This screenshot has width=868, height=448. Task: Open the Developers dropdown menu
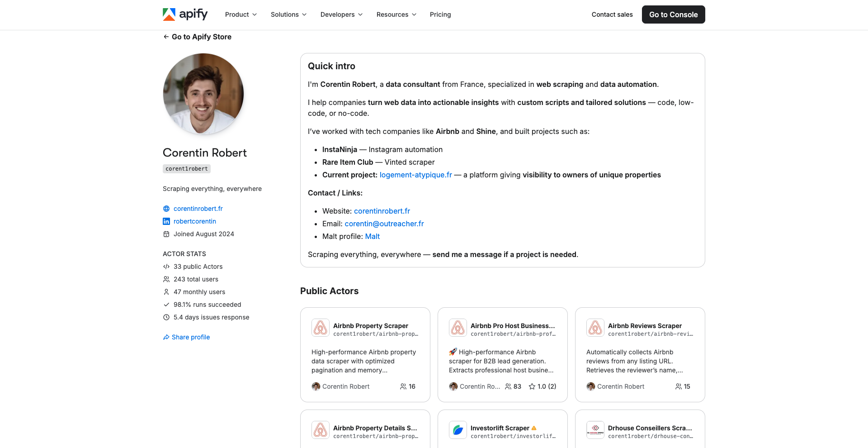click(341, 14)
